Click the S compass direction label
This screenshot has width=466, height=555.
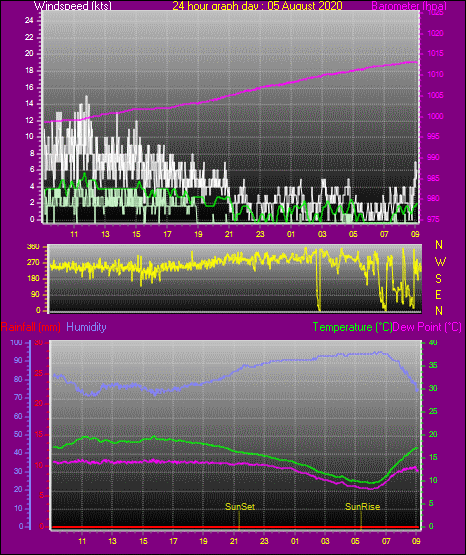point(438,279)
